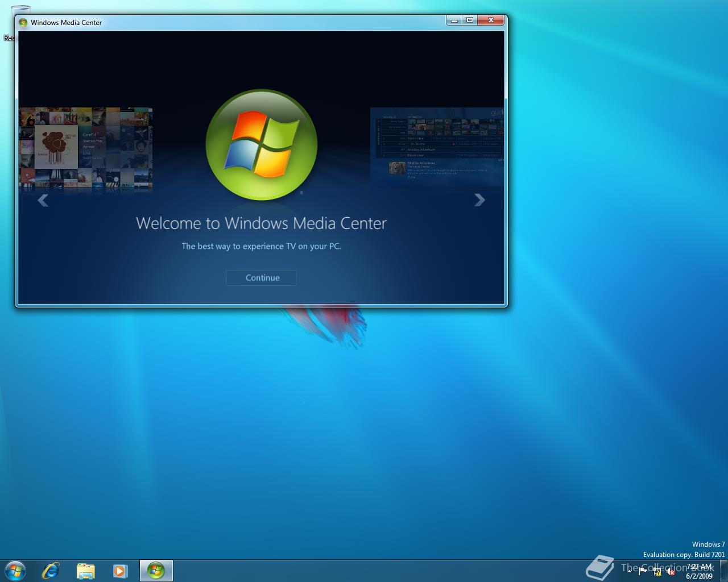The height and width of the screenshot is (582, 728).
Task: Click the Windows Media Center title bar icon
Action: [23, 23]
